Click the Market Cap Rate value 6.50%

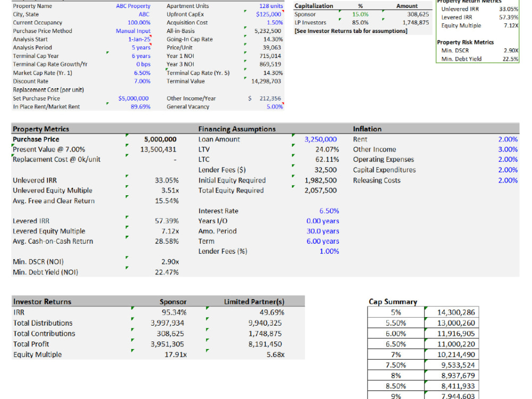142,73
